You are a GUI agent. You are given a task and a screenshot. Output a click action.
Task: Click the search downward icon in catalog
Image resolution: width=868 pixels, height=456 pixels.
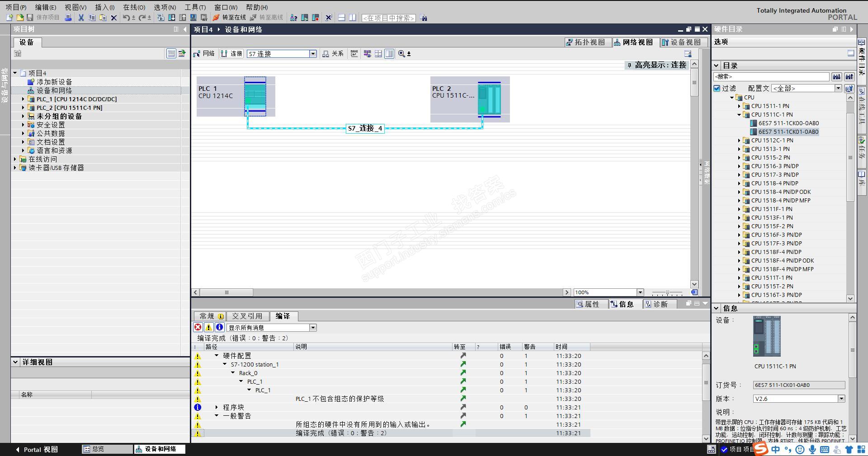[837, 76]
